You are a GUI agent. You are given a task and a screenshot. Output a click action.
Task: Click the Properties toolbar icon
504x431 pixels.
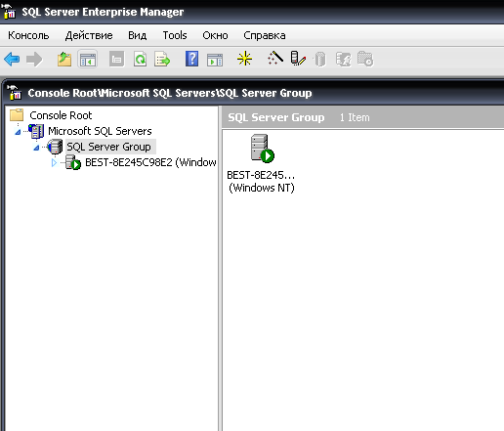coord(116,60)
